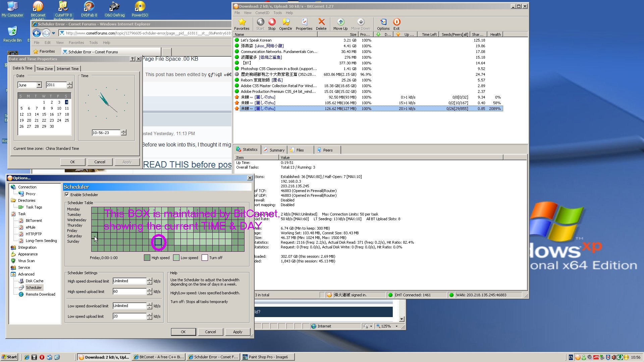644x362 pixels.
Task: Click the Favorites star in Internet Explorer
Action: (36, 52)
